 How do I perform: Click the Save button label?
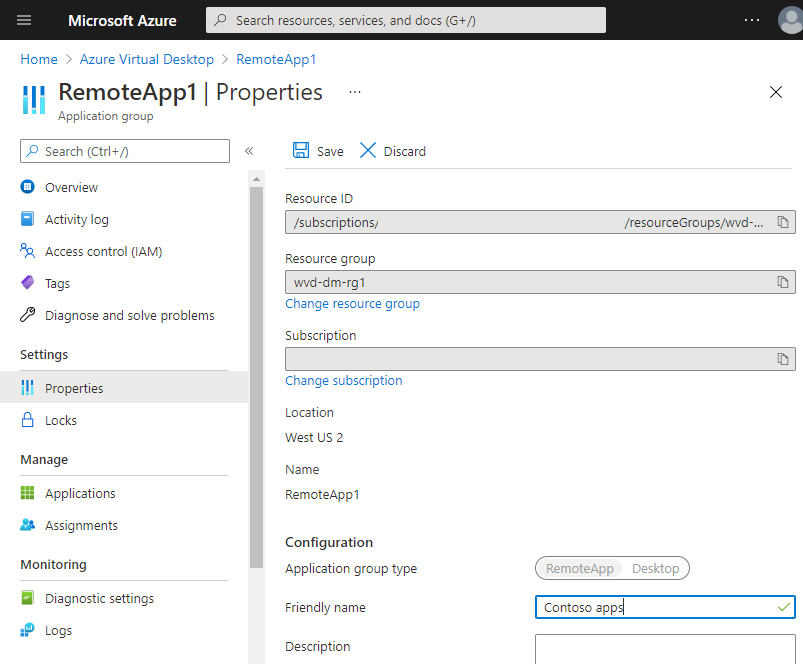pyautogui.click(x=330, y=152)
